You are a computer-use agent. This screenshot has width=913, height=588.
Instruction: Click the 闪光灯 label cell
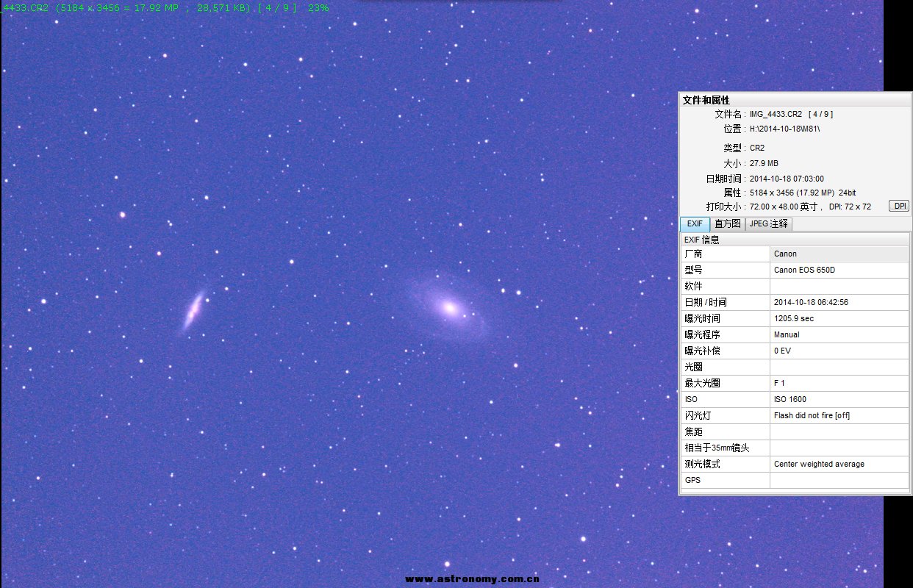[726, 415]
